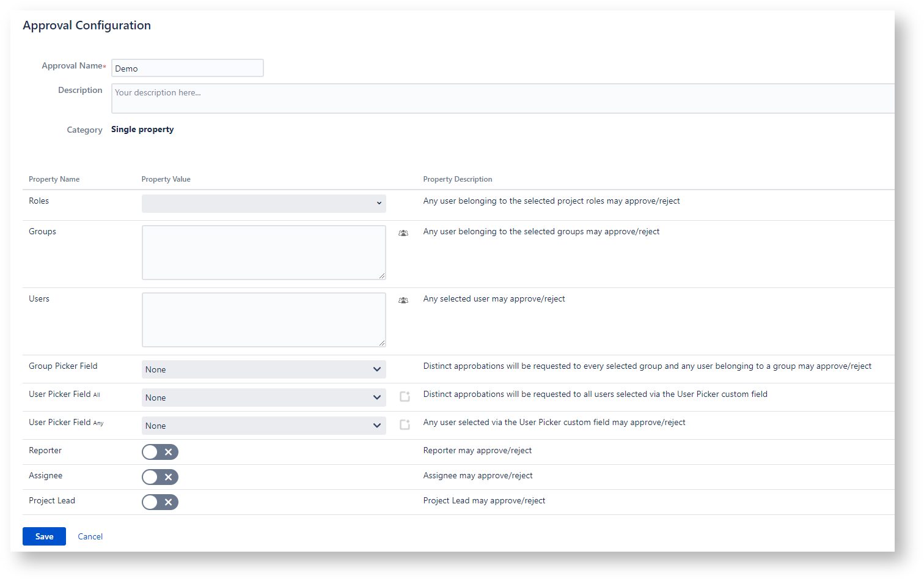Screen dimensions: 924x581
Task: Click the Approval Name input field
Action: (x=187, y=68)
